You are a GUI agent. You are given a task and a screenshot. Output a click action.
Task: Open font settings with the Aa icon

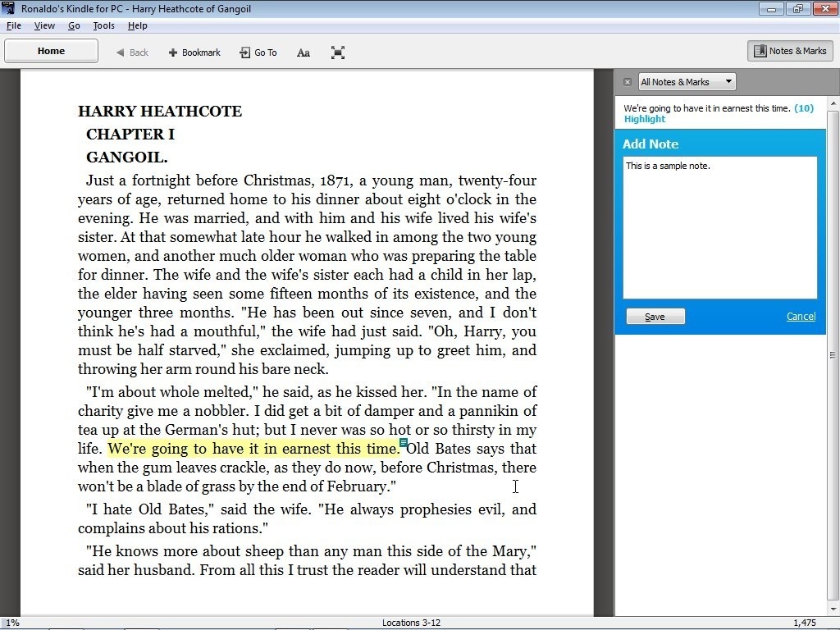[303, 52]
